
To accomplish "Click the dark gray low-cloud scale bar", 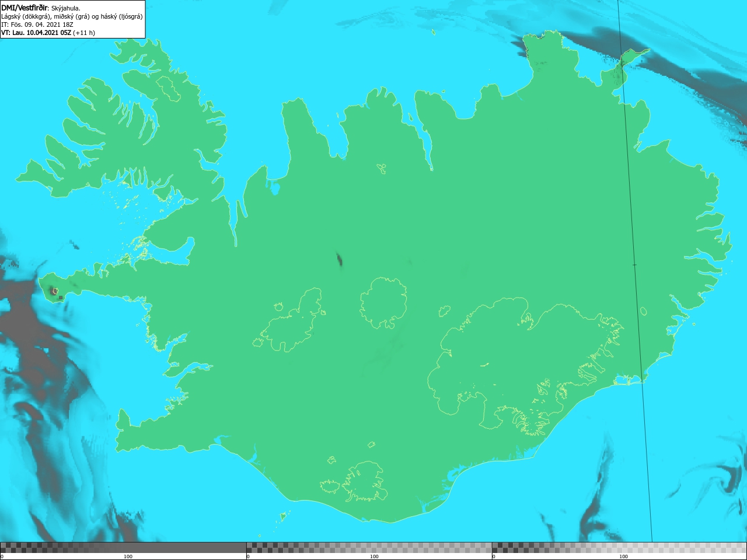I will pos(123,548).
